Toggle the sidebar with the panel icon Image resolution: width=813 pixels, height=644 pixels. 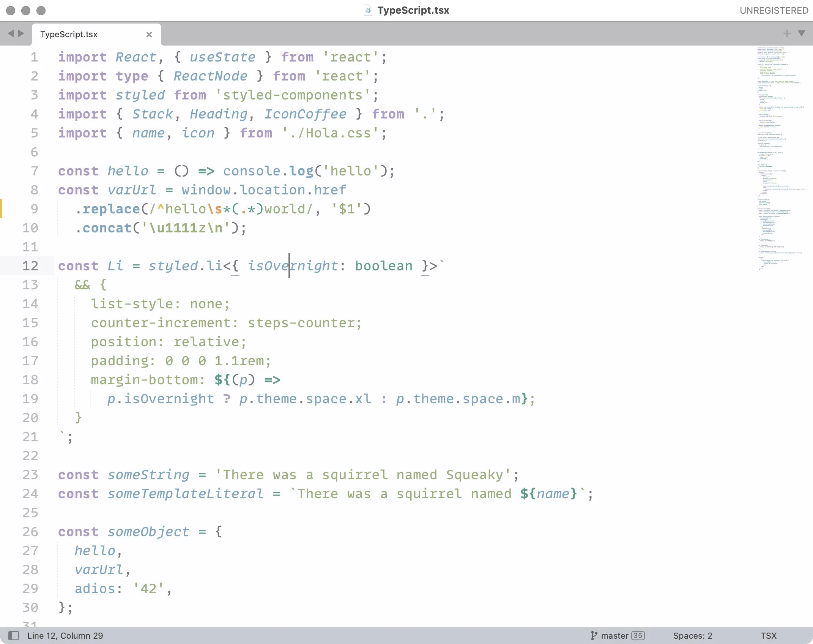[14, 635]
